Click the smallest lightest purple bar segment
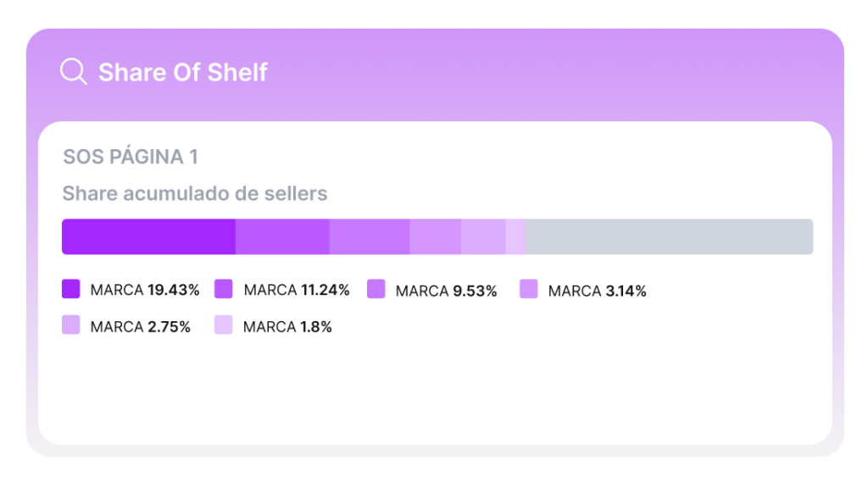 pos(516,236)
